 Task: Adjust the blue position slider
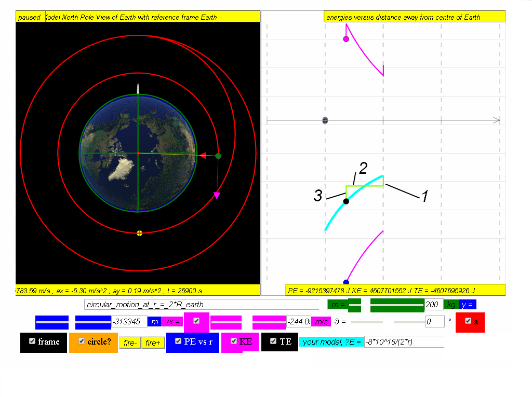[73, 322]
